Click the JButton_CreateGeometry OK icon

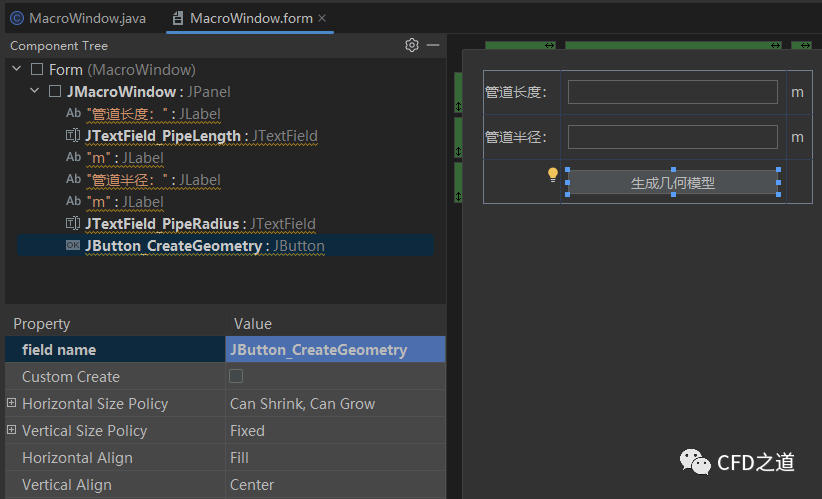[72, 246]
